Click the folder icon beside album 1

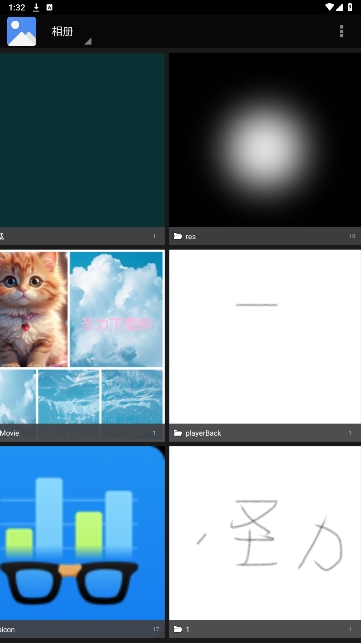[178, 629]
